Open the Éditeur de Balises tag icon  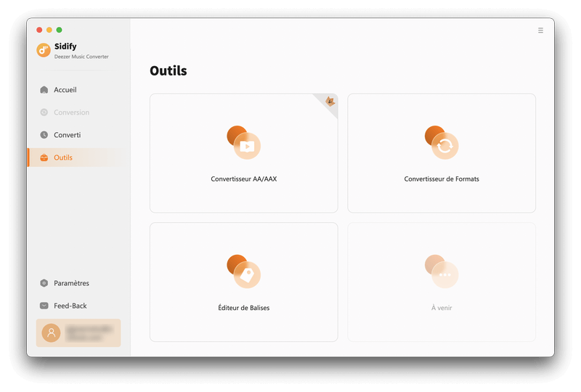[x=243, y=271]
